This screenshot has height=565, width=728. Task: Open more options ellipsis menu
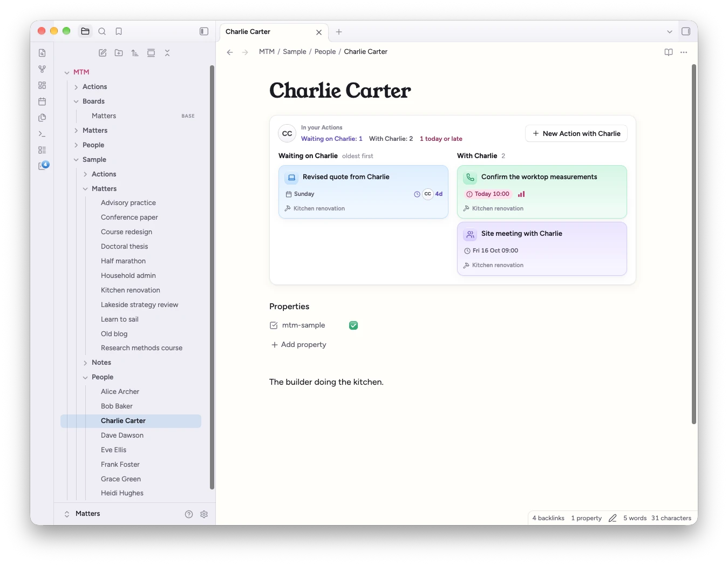pos(684,52)
